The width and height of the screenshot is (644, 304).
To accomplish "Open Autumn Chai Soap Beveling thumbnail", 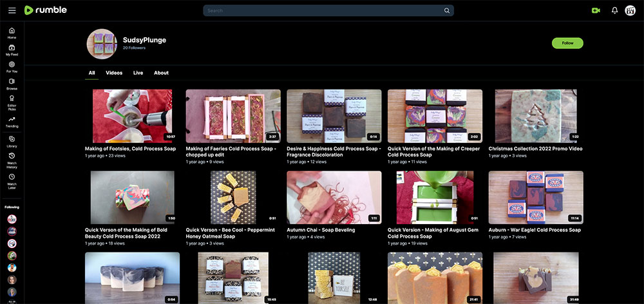I will click(334, 198).
